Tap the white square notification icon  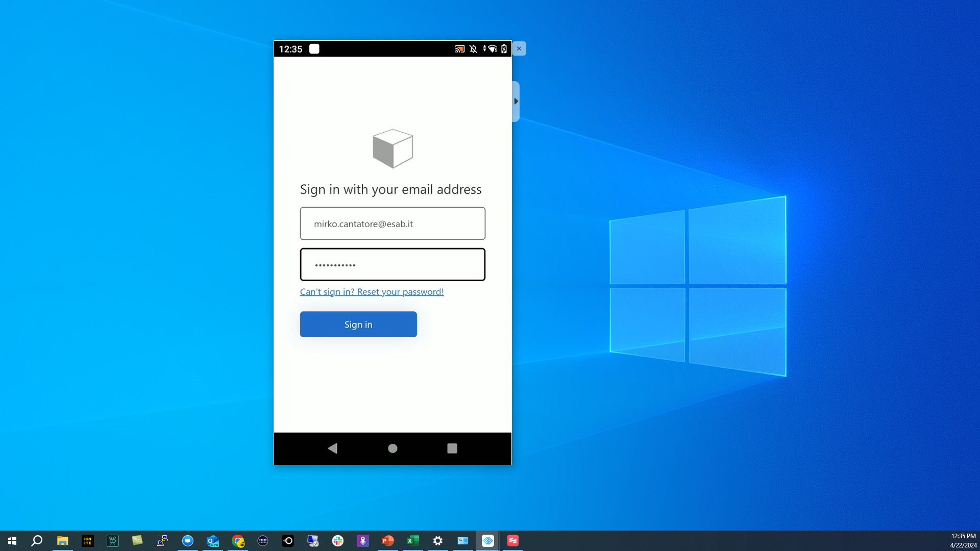(314, 49)
